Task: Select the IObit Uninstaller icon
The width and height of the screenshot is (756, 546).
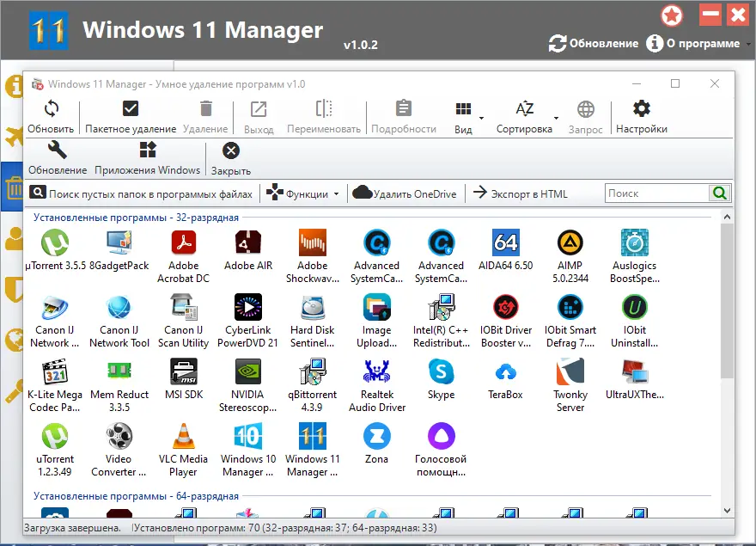Action: click(635, 307)
